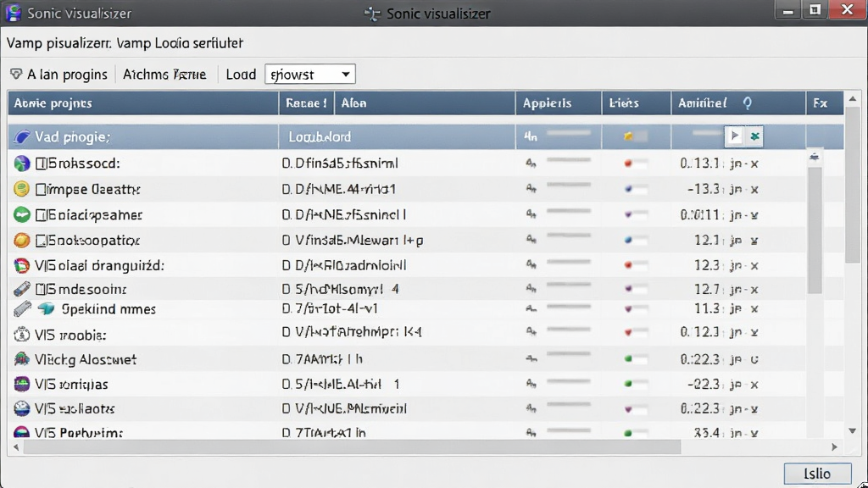Viewport: 868px width, 488px height.
Task: Toggle checkbox of 'mdesooinr' row
Action: [41, 289]
